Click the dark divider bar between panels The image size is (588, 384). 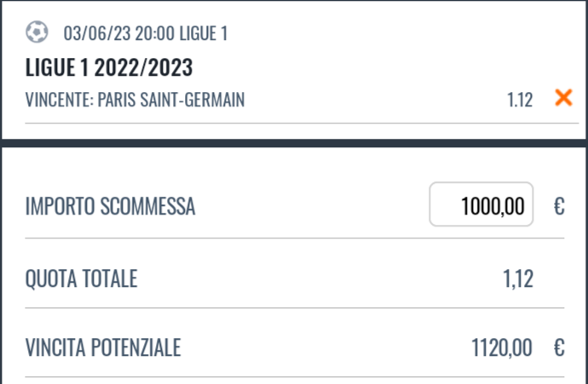[x=294, y=143]
